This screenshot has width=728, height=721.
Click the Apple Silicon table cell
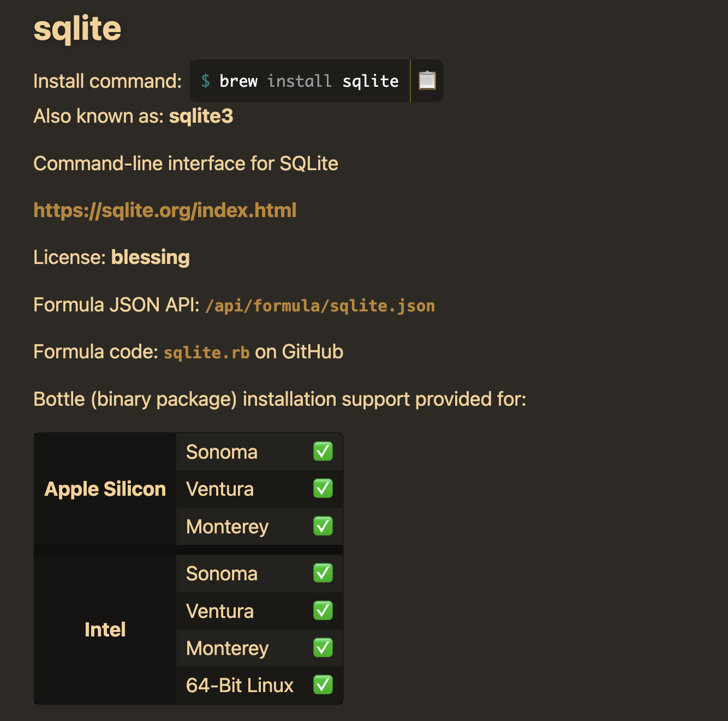click(105, 489)
